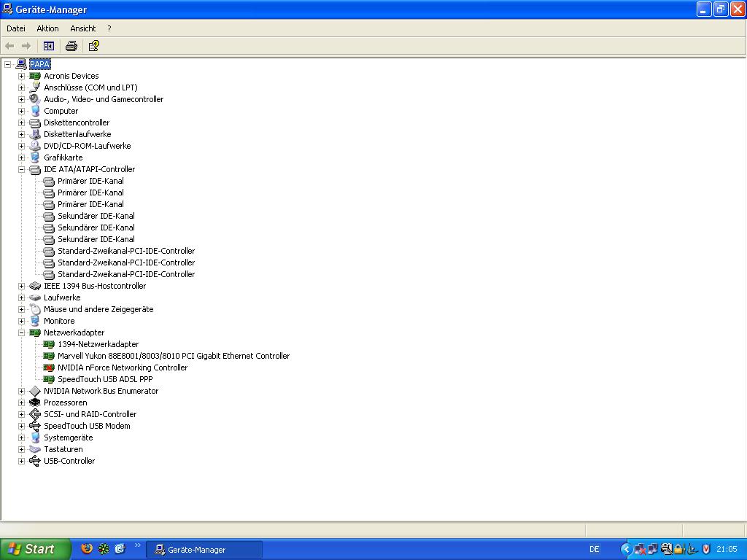Click the USB-Controller category icon
The image size is (747, 560).
pos(35,461)
